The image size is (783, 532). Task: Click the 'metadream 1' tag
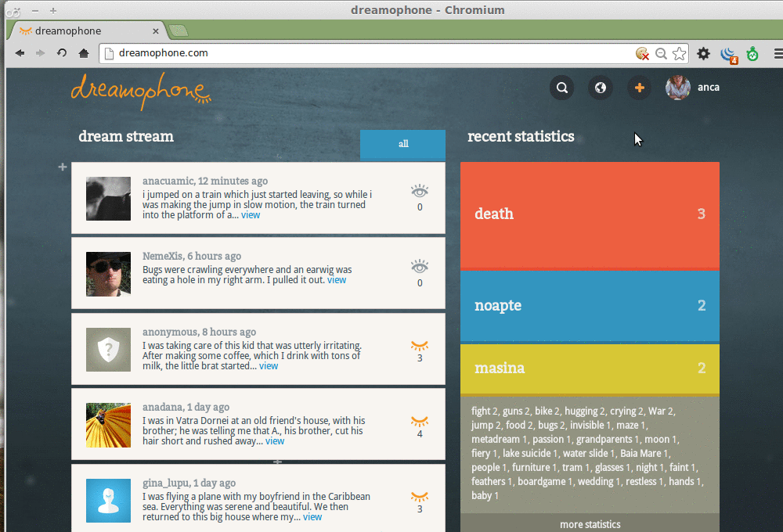pos(500,439)
